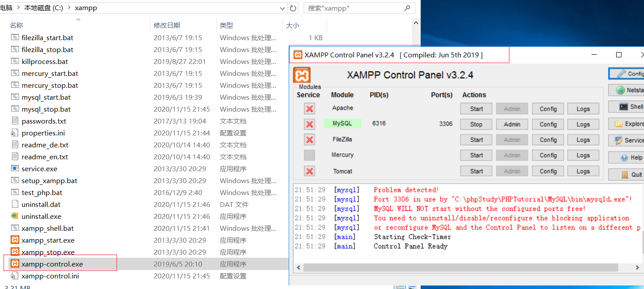644x289 pixels.
Task: Select the xampp_shell.bat file row
Action: pyautogui.click(x=144, y=229)
